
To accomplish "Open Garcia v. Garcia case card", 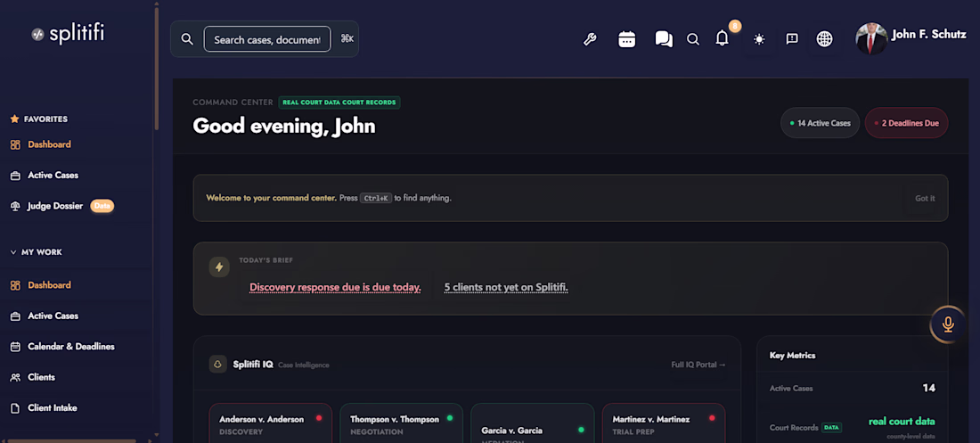I will 533,423.
